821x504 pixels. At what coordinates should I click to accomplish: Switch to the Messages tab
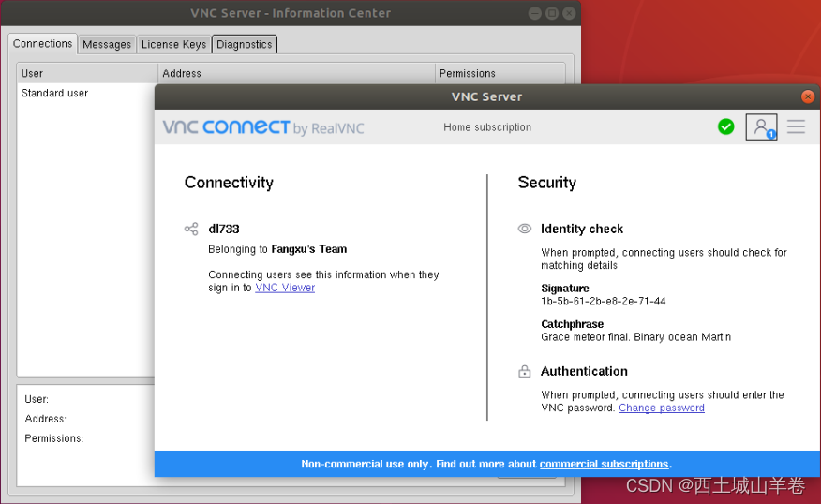(107, 44)
